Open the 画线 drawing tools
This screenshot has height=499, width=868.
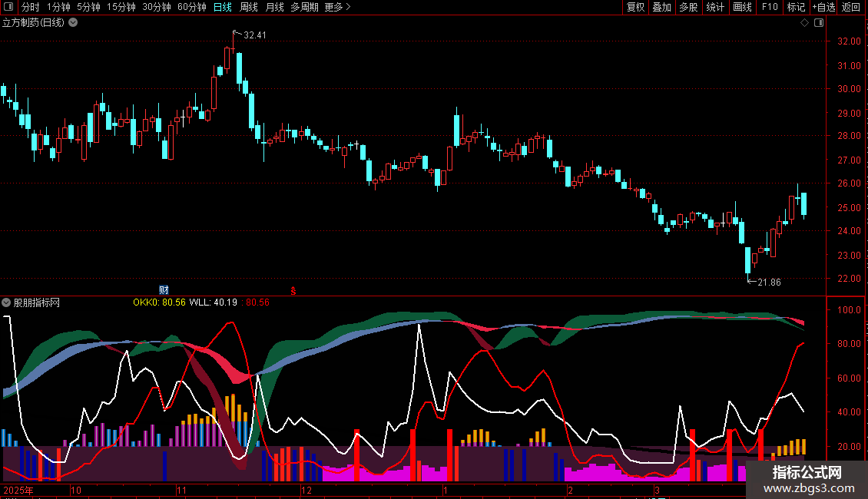click(x=742, y=7)
